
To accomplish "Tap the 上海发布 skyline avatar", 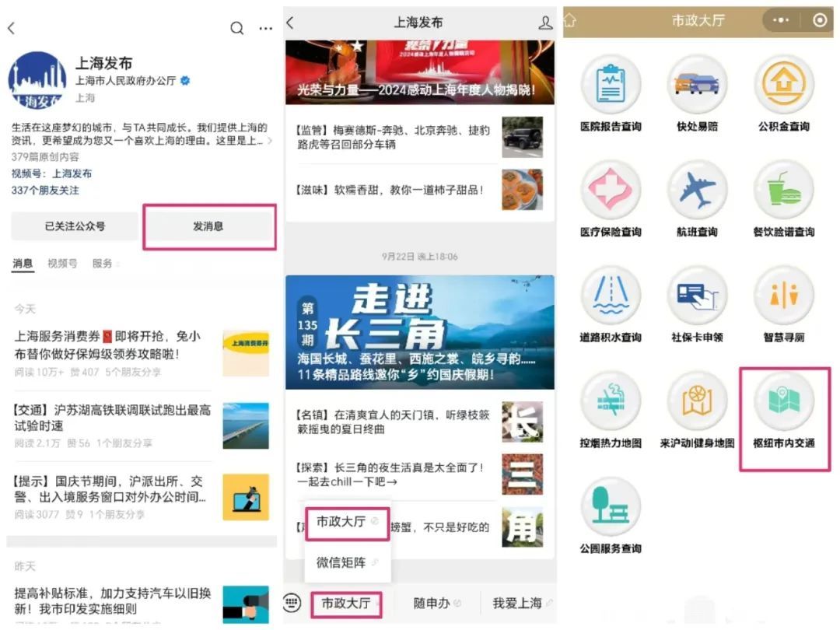I will coord(37,80).
